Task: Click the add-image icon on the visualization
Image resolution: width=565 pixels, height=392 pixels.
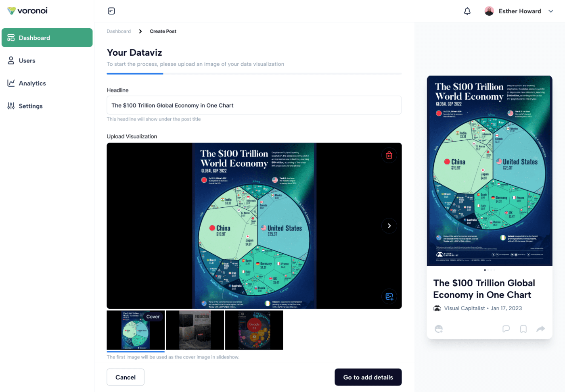Action: (389, 296)
